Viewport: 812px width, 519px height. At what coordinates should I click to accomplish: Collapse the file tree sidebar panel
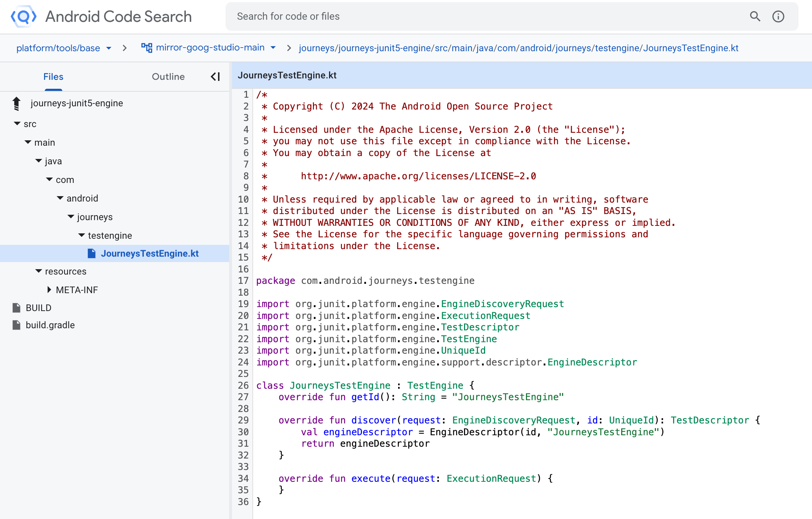(215, 77)
